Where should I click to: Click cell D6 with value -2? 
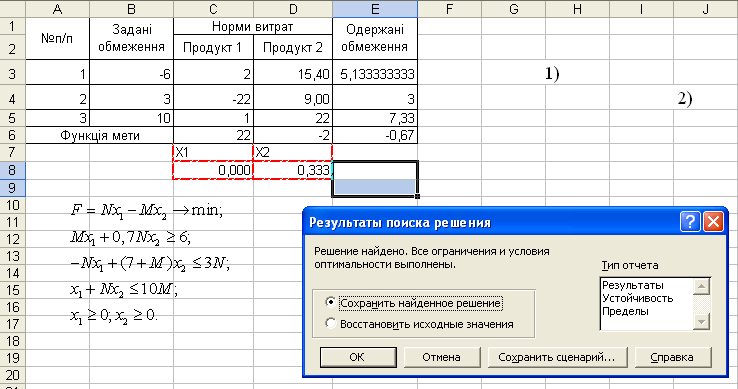293,135
